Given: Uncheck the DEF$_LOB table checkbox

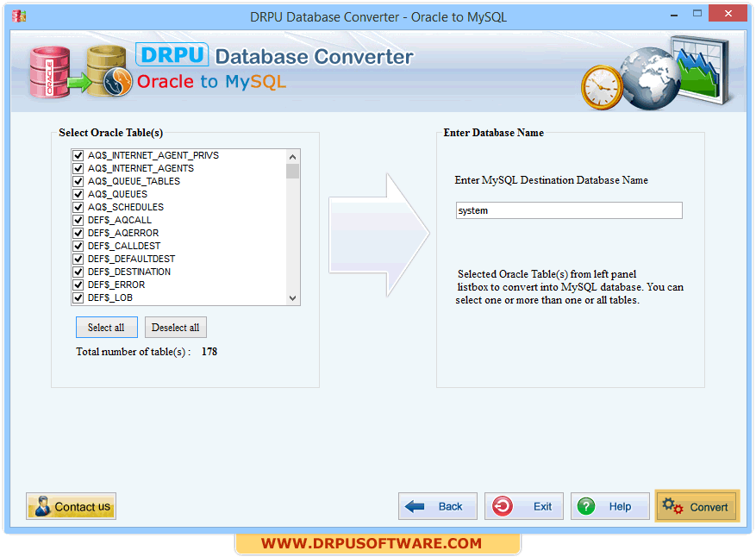Looking at the screenshot, I should (78, 298).
